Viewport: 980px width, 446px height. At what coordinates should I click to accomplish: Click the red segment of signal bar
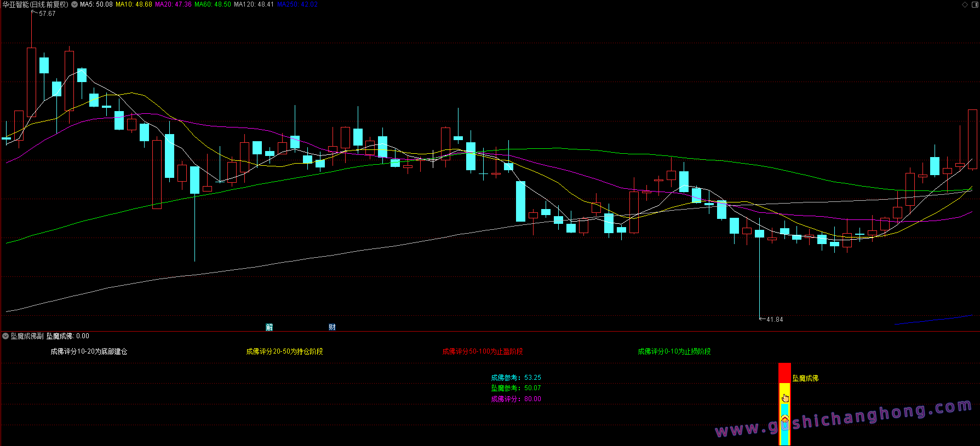[x=784, y=372]
